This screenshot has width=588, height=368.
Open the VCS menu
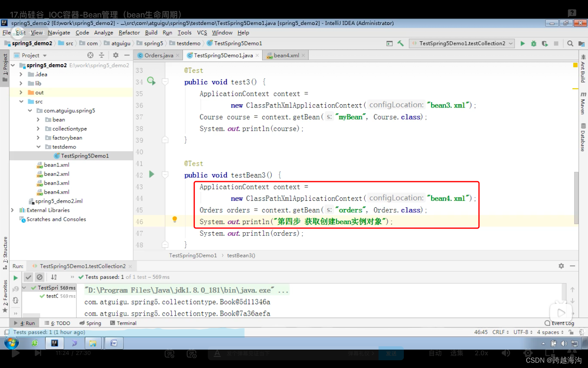[202, 33]
